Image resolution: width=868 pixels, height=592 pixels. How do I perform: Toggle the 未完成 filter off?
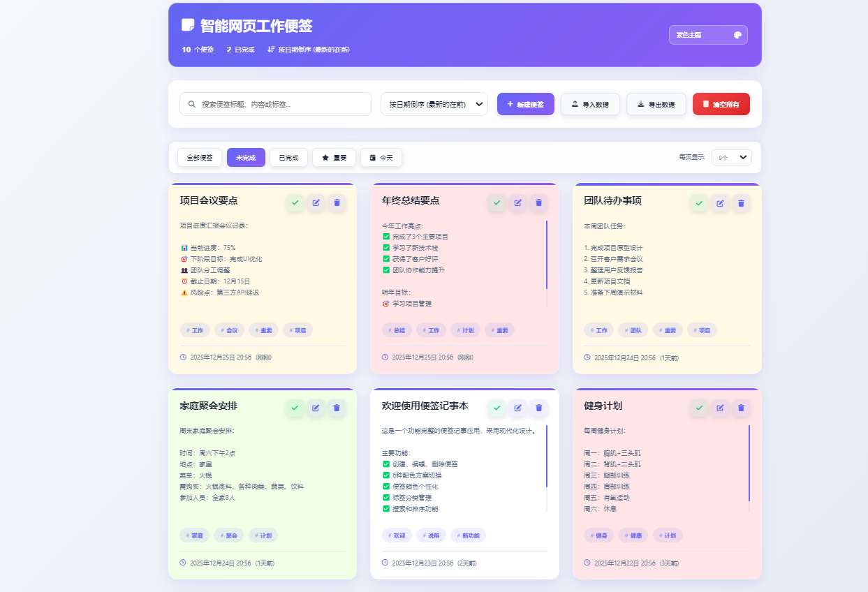click(246, 157)
